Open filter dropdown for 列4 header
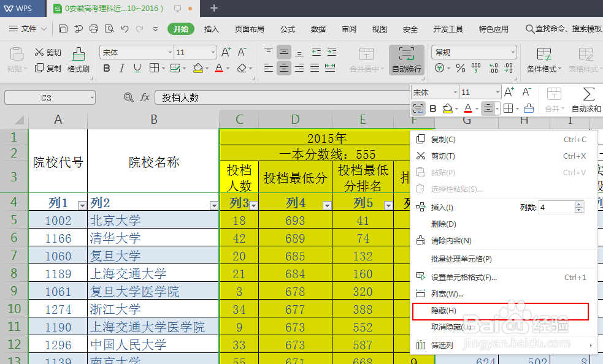Screen dimensions: 603x364 tap(327, 206)
